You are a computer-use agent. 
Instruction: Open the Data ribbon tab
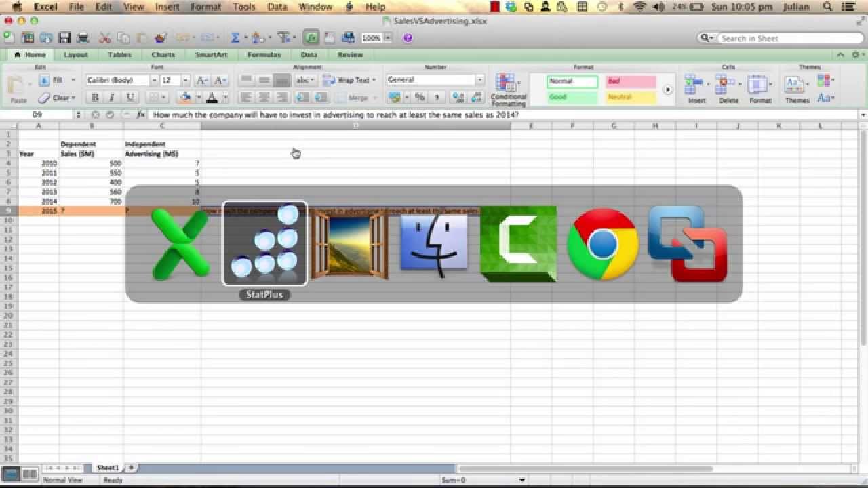(x=309, y=54)
